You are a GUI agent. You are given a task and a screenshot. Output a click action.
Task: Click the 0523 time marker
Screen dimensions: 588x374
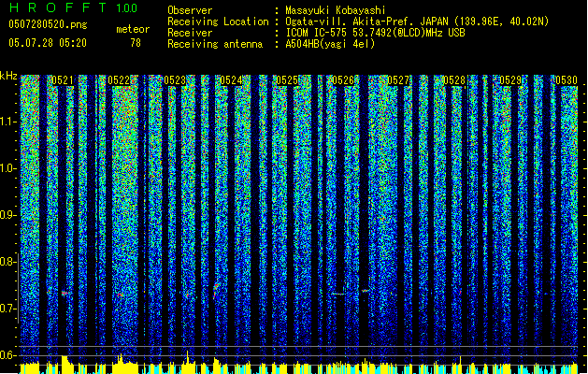(175, 80)
